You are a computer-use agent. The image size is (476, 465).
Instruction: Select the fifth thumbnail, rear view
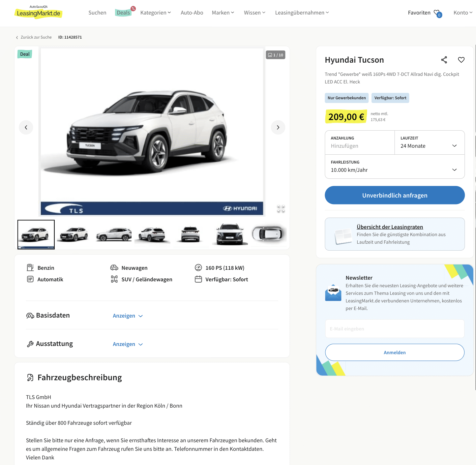191,234
